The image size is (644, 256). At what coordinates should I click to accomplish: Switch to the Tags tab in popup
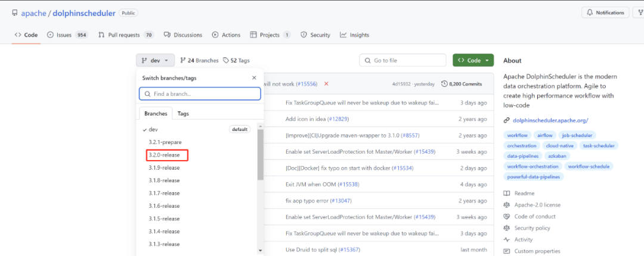pos(183,114)
